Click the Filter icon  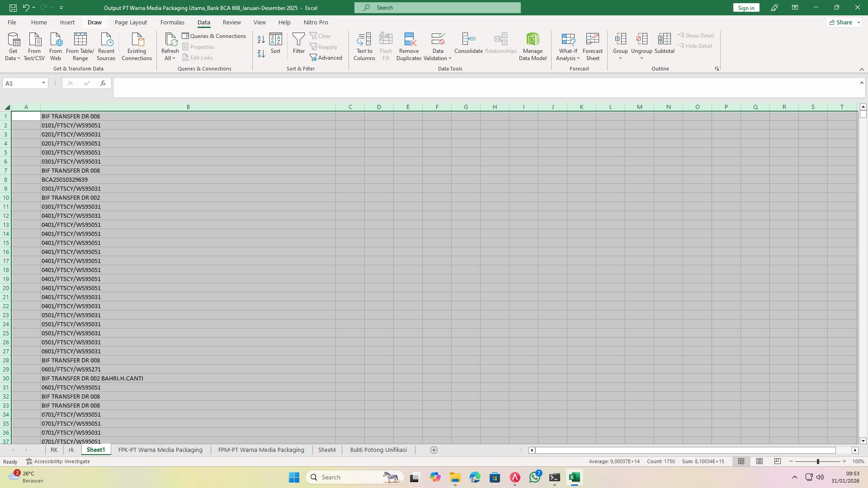[x=298, y=43]
